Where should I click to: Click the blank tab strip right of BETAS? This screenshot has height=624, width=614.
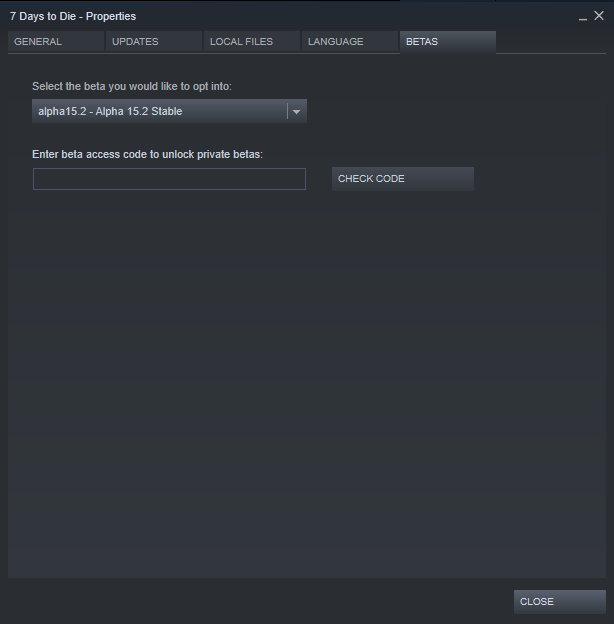coord(551,41)
